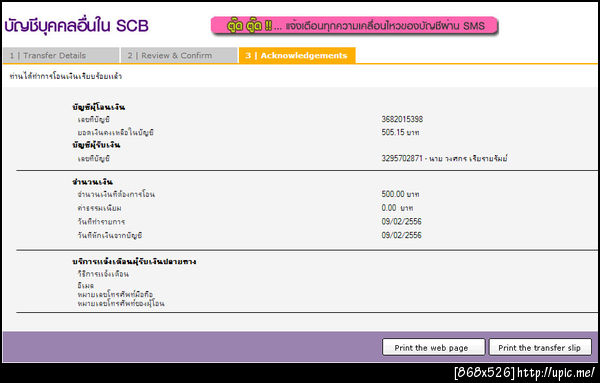Select the Acknowledgements step tab
The height and width of the screenshot is (383, 600).
click(x=297, y=55)
